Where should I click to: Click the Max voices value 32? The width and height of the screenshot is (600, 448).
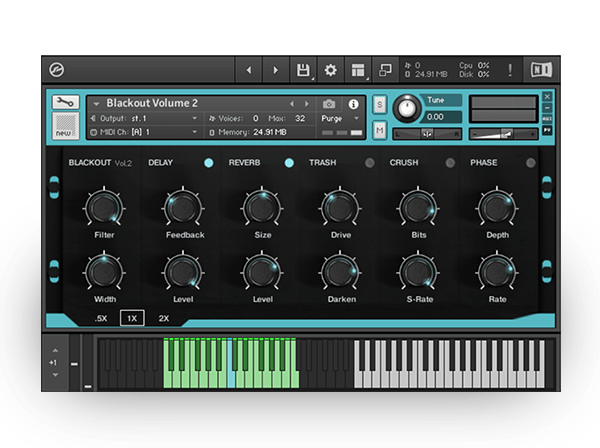(x=300, y=119)
